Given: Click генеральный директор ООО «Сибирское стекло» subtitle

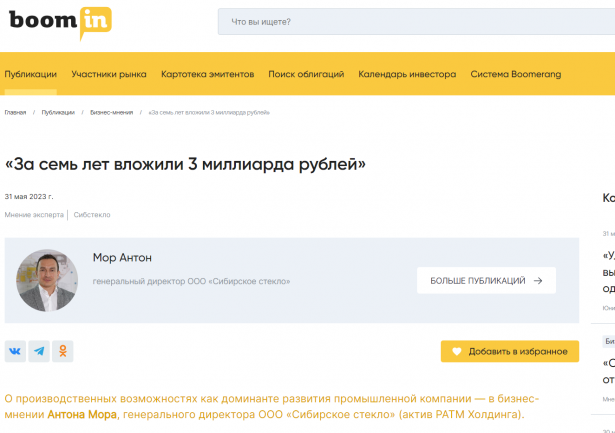Looking at the screenshot, I should 191,281.
